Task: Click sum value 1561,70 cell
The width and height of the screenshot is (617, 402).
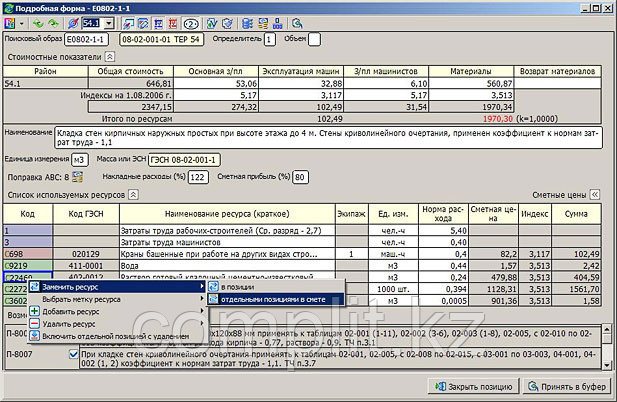Action: [576, 290]
